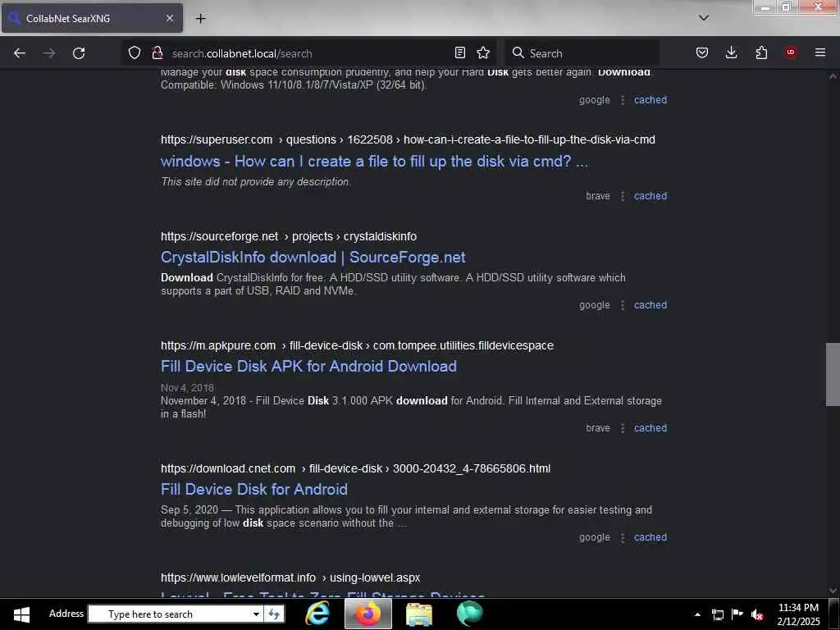Open the Downloads panel
Image resolution: width=840 pixels, height=630 pixels.
[731, 52]
